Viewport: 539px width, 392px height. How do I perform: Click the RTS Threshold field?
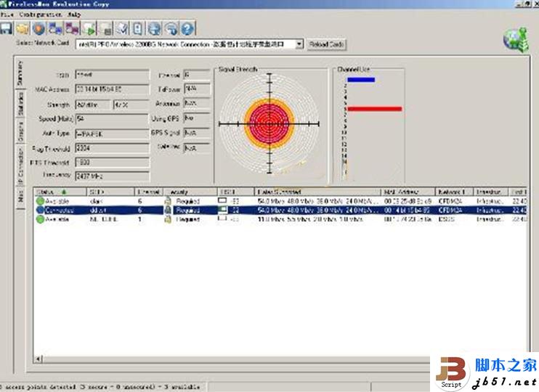[x=112, y=162]
